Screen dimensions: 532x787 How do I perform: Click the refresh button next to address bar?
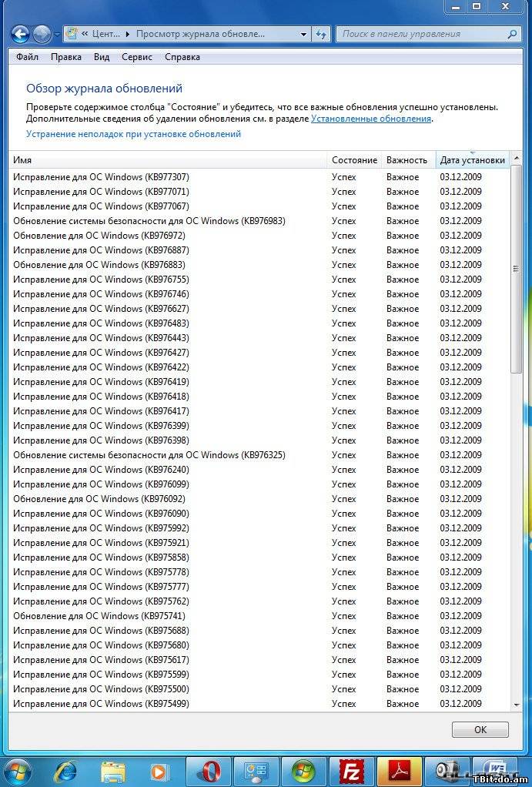coord(321,34)
